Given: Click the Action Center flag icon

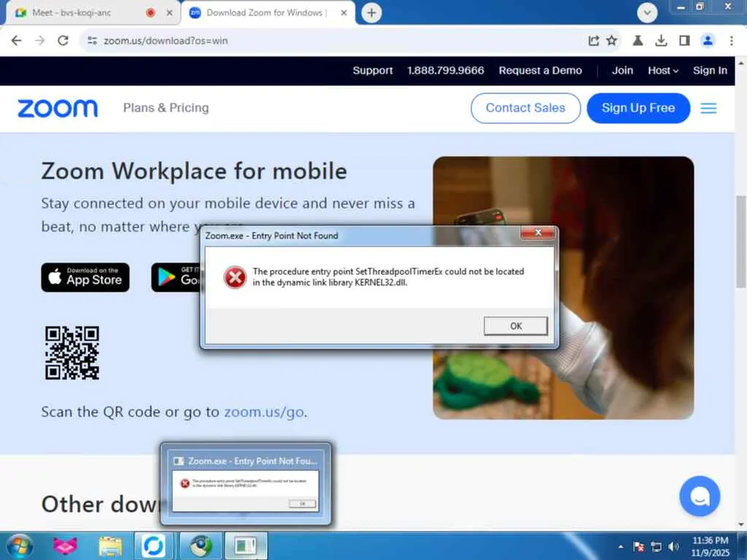Looking at the screenshot, I should tap(638, 547).
